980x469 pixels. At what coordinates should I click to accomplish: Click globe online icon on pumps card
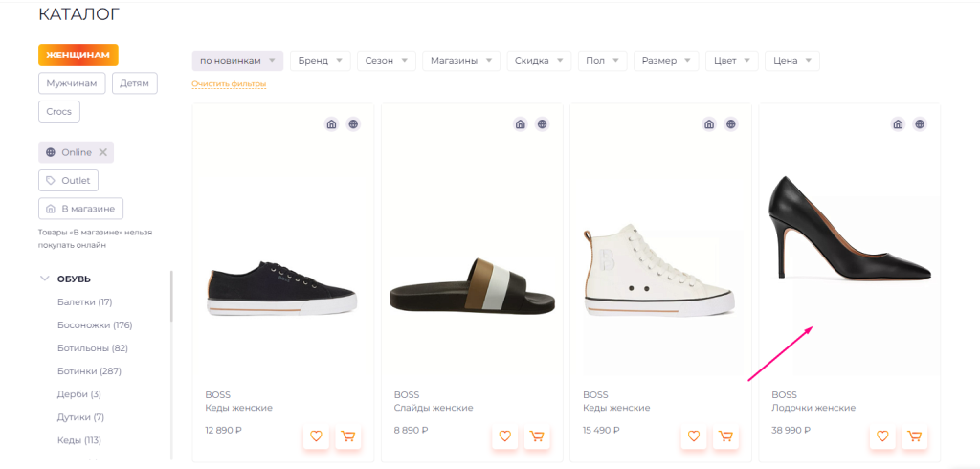(920, 124)
